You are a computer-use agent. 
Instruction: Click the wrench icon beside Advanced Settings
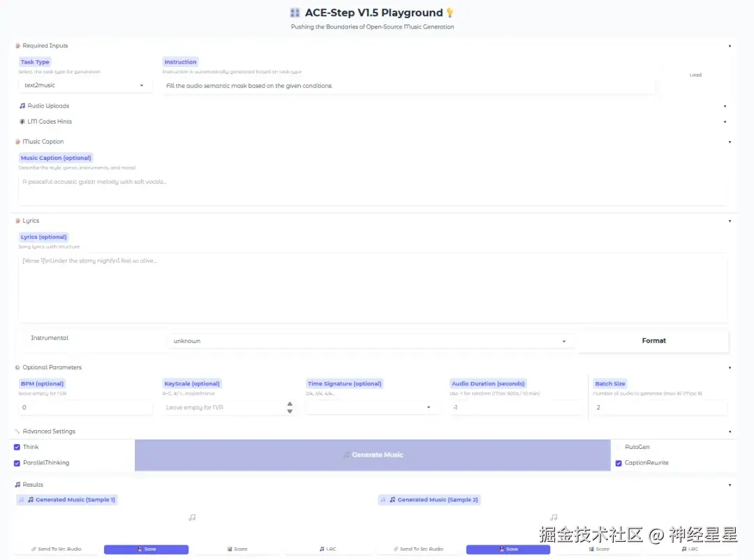17,432
